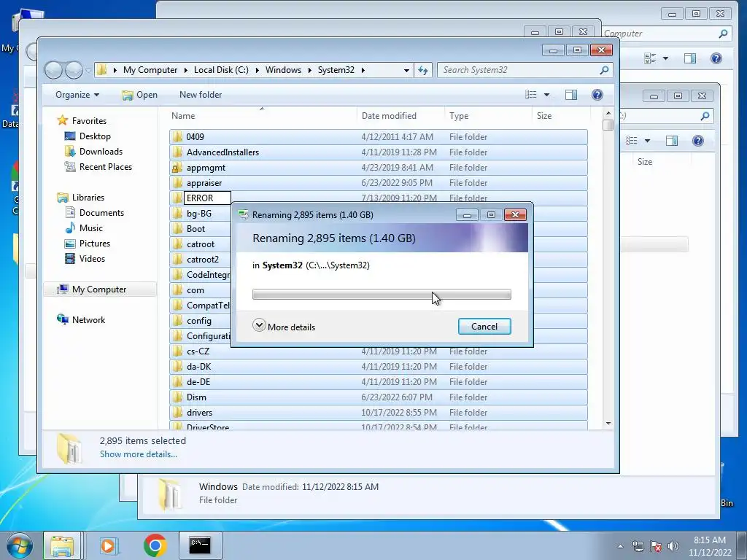Select the appraiser folder row
The width and height of the screenshot is (747, 560).
379,183
